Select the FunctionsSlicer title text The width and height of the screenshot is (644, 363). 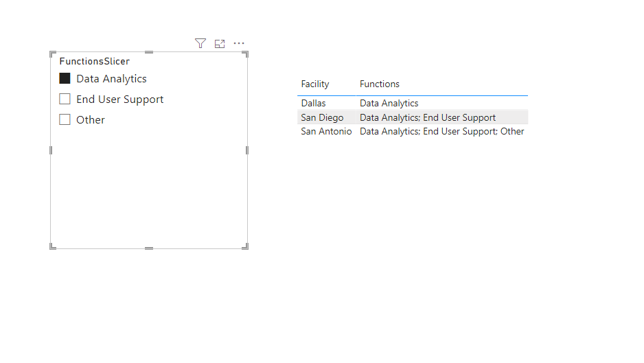(95, 61)
